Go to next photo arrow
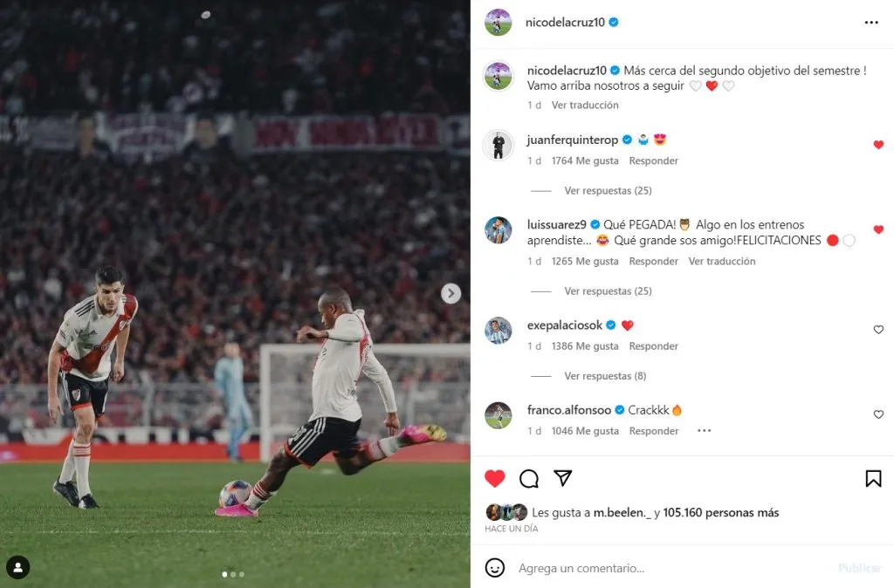This screenshot has width=894, height=588. click(450, 293)
